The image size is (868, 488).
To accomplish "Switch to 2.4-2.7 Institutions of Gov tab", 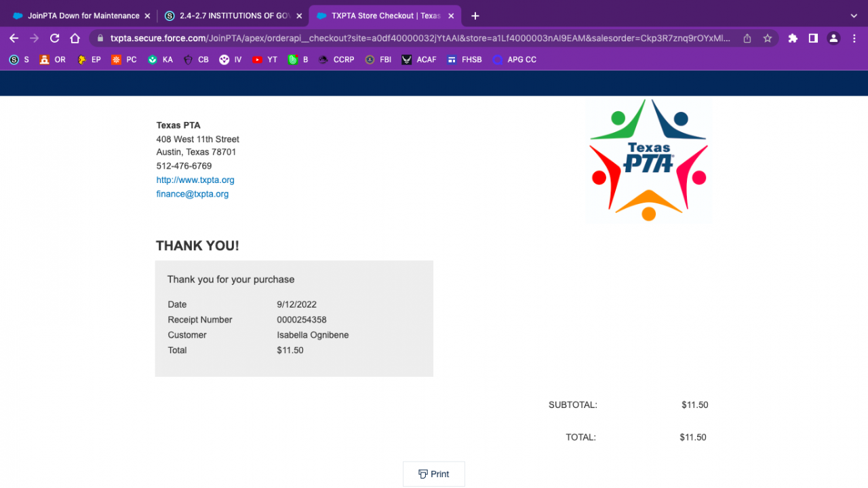I will [233, 16].
